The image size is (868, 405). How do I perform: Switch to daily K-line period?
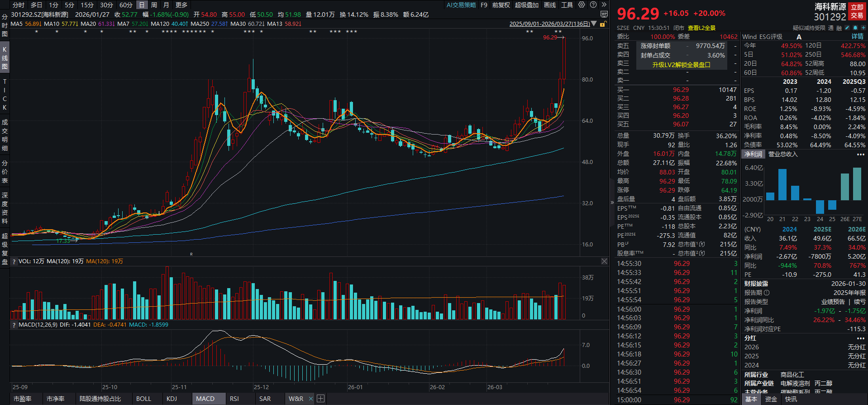(142, 5)
